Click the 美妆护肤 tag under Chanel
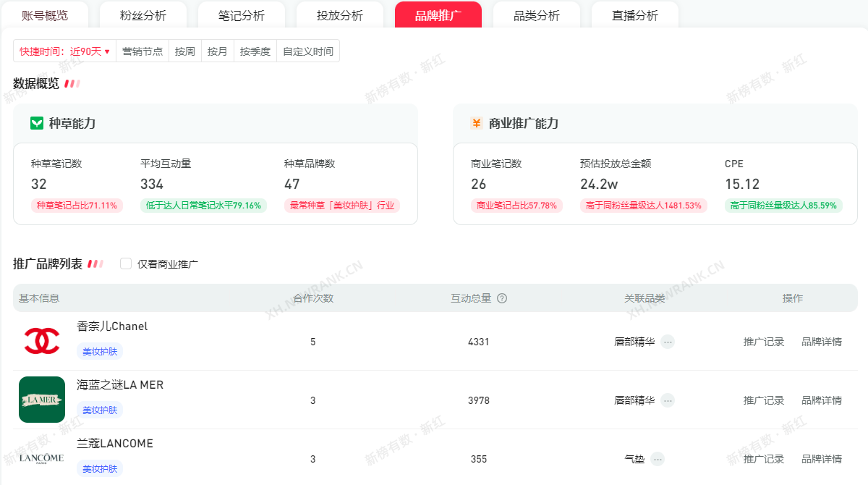Viewport: 868px width, 485px height. point(100,351)
